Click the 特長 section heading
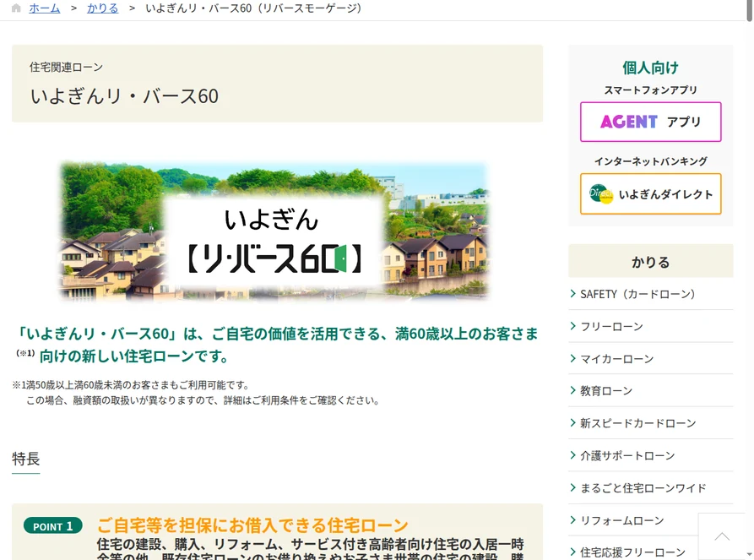The width and height of the screenshot is (754, 560). 26,459
